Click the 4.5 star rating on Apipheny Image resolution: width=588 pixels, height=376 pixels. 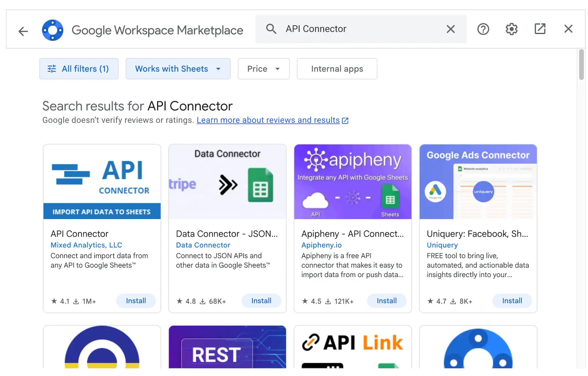tap(311, 301)
